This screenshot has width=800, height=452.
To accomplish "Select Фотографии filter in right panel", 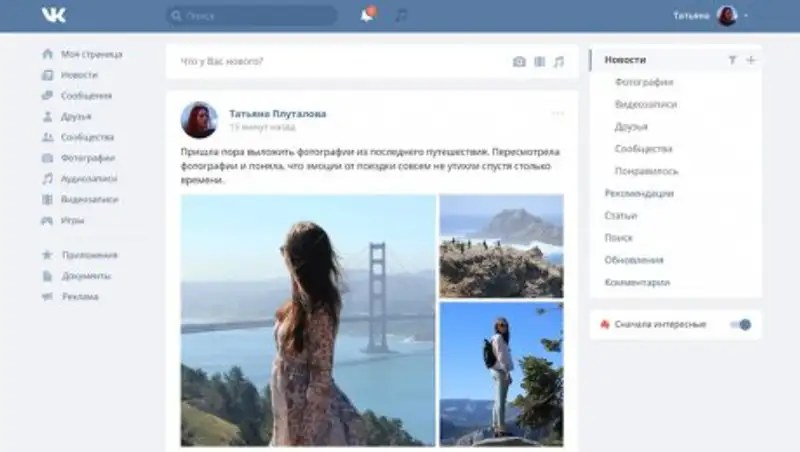I will (643, 82).
